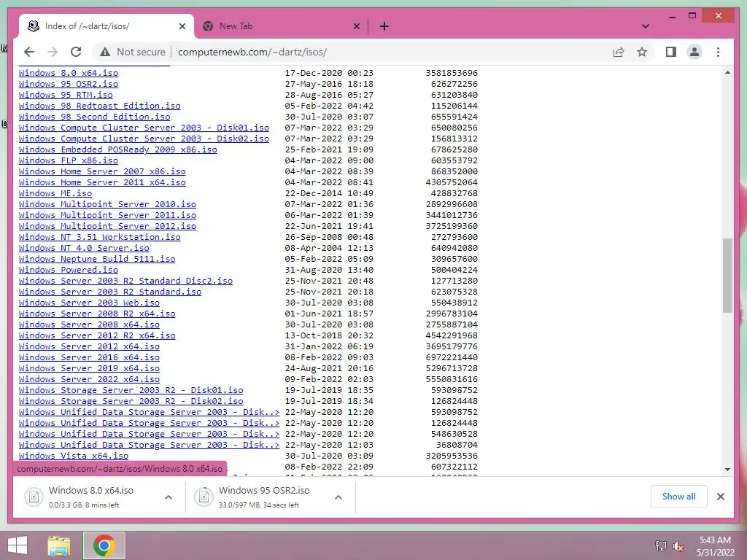Open the Not secure site warning

(133, 52)
